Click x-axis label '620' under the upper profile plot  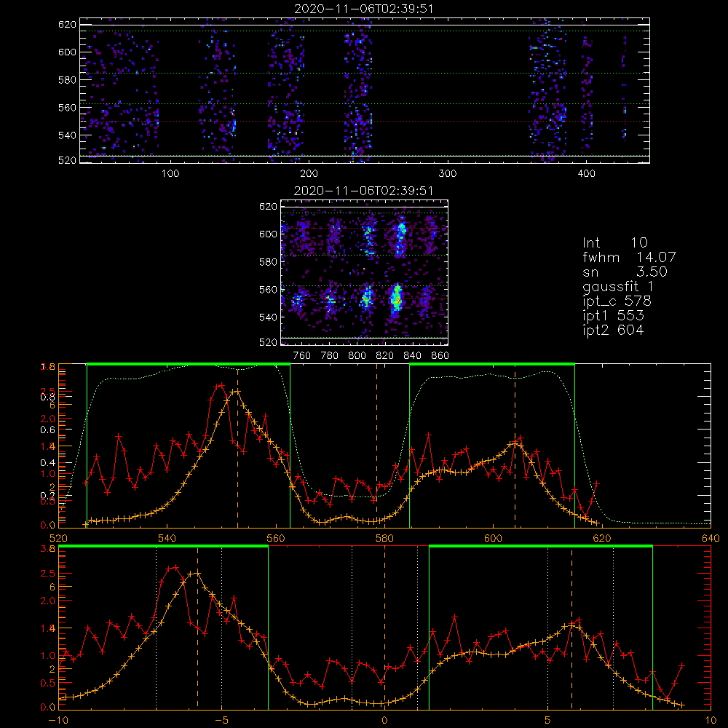[x=602, y=538]
